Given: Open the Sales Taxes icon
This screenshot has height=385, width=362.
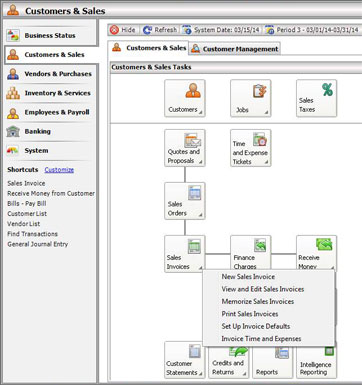Looking at the screenshot, I should point(316,98).
